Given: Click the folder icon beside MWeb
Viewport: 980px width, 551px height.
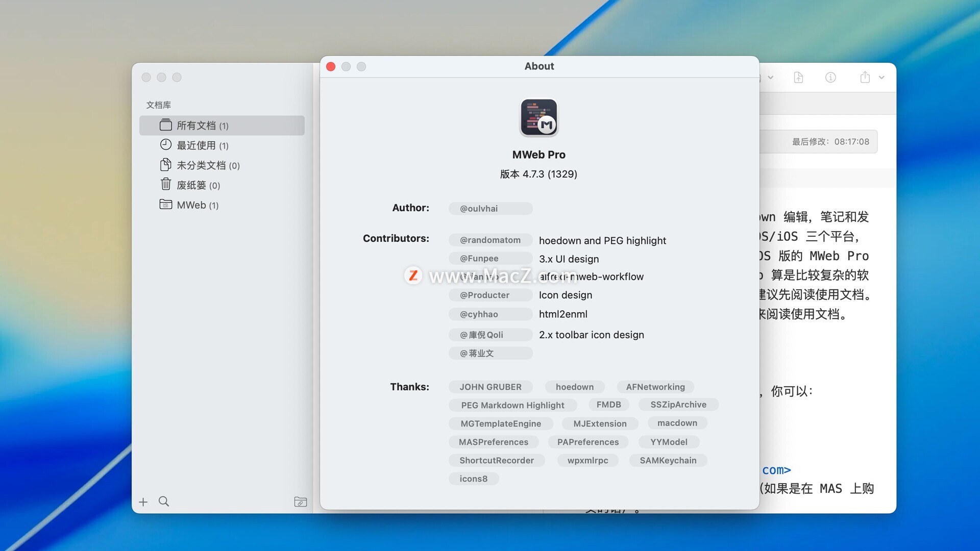Looking at the screenshot, I should point(165,205).
